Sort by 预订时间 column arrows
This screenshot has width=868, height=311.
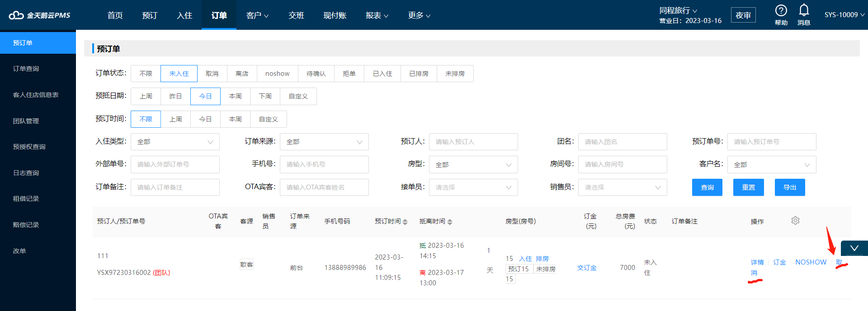point(405,222)
